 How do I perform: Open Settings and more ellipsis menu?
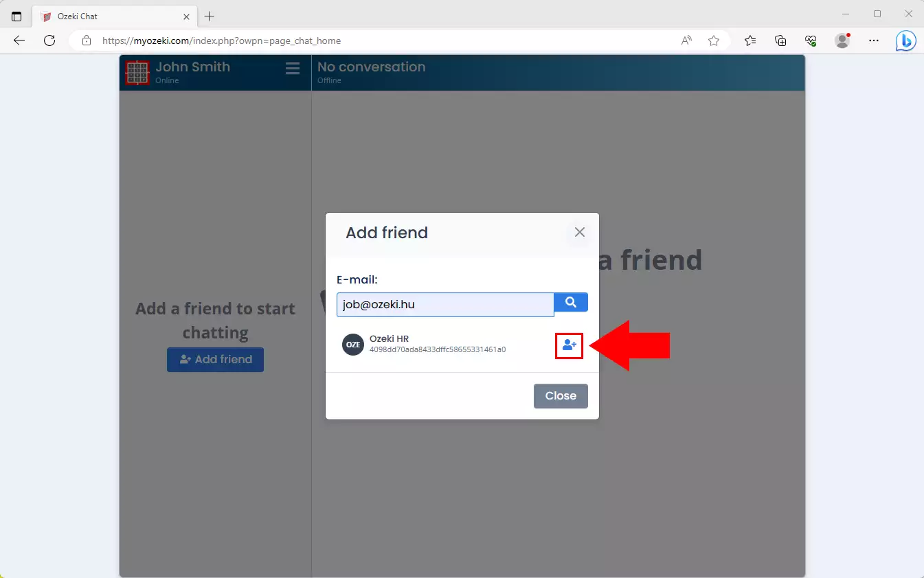point(874,41)
